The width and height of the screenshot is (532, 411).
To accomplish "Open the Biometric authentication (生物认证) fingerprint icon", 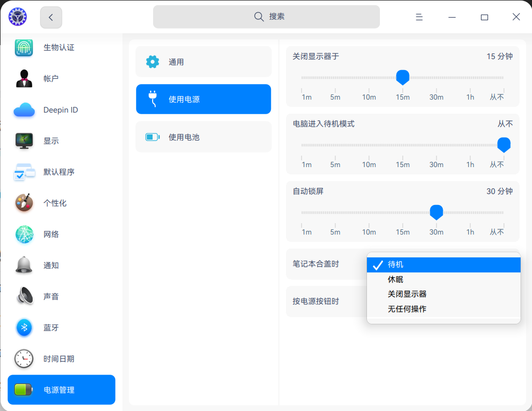I will [24, 47].
